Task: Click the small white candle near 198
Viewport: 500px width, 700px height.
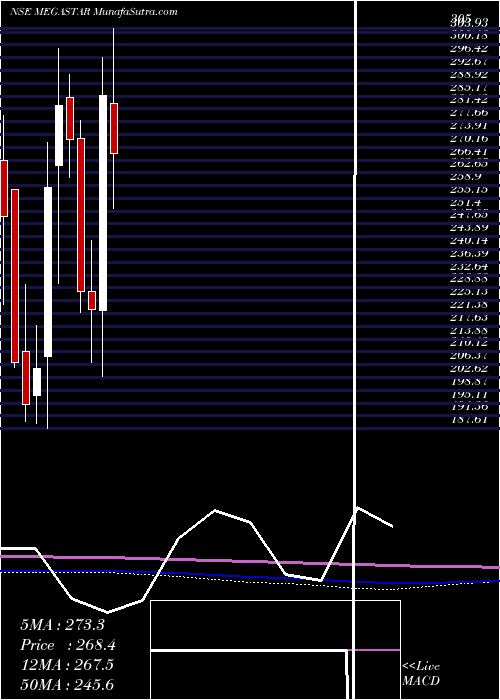Action: (x=37, y=382)
